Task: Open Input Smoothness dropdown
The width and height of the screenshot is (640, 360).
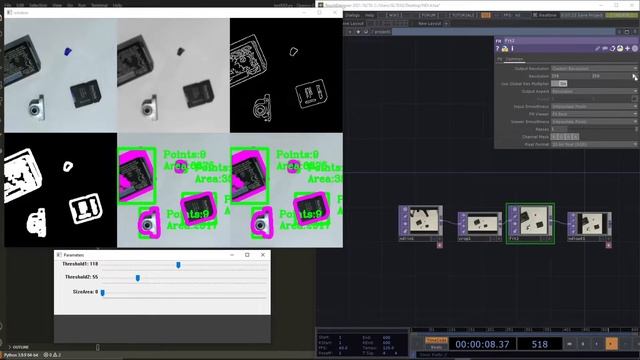Action: [594, 106]
